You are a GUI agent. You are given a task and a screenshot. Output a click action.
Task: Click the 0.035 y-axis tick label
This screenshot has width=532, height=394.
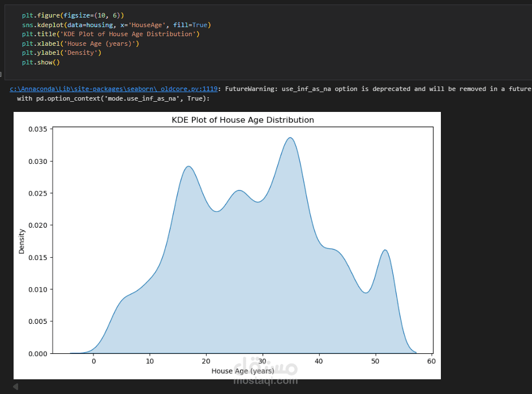click(x=38, y=129)
